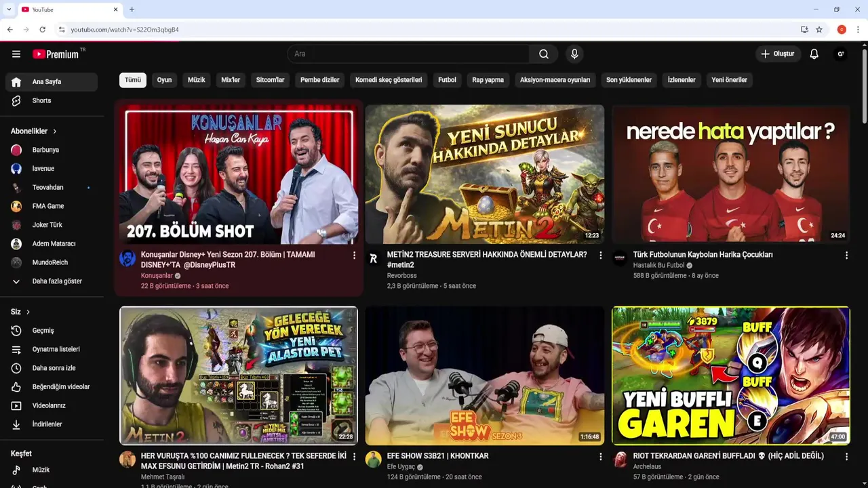Open the FMA Game channel subscription
The image size is (868, 488).
[52, 206]
